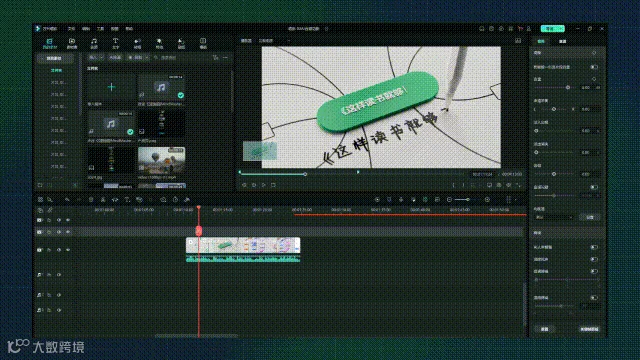Switch to the Speed tab in properties panel
The width and height of the screenshot is (640, 360).
pyautogui.click(x=562, y=41)
